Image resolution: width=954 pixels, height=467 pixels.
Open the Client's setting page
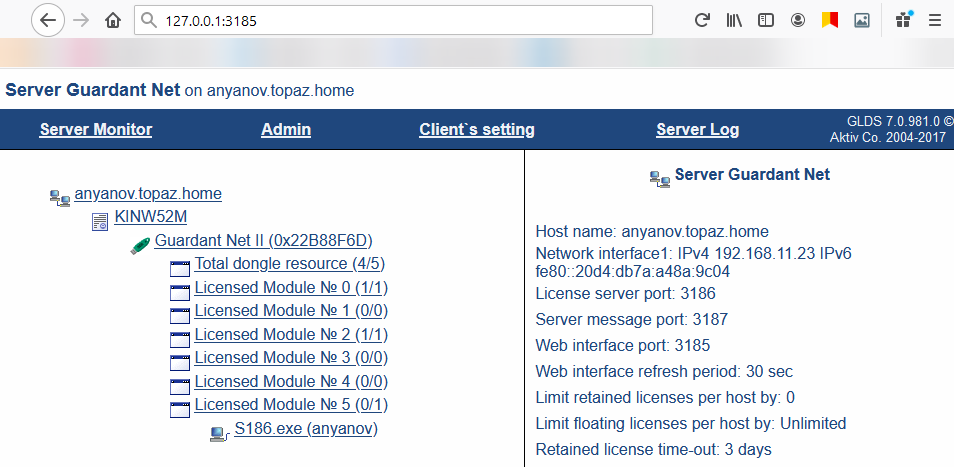click(477, 129)
